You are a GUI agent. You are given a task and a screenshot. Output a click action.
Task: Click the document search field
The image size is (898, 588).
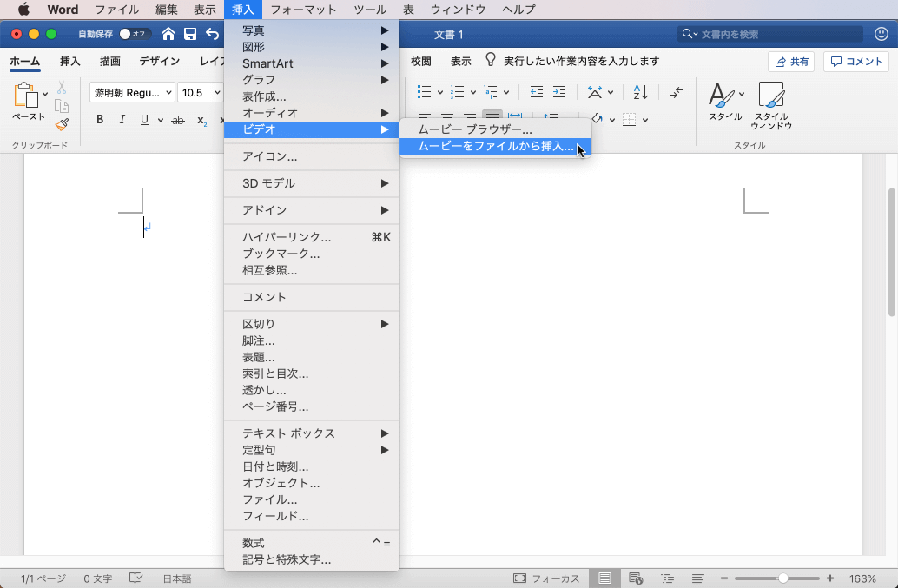(x=769, y=35)
